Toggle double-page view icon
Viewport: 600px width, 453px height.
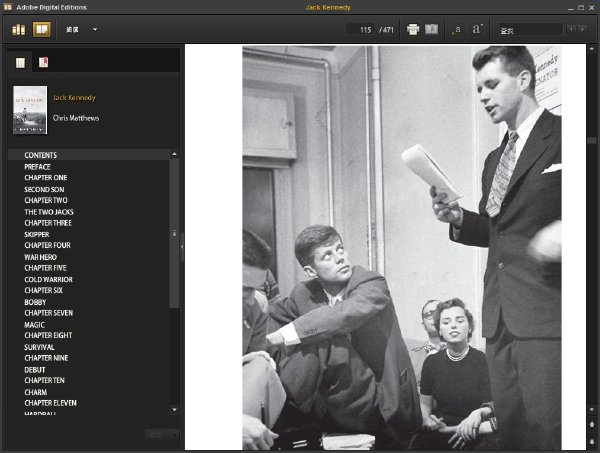click(x=431, y=29)
